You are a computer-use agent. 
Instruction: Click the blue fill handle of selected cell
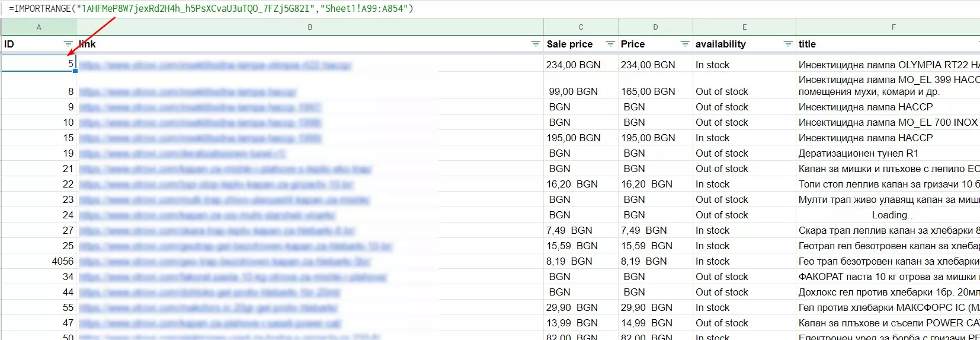pyautogui.click(x=75, y=71)
